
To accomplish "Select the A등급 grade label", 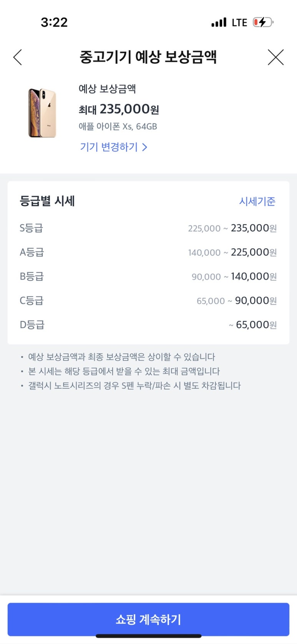I will coord(32,252).
